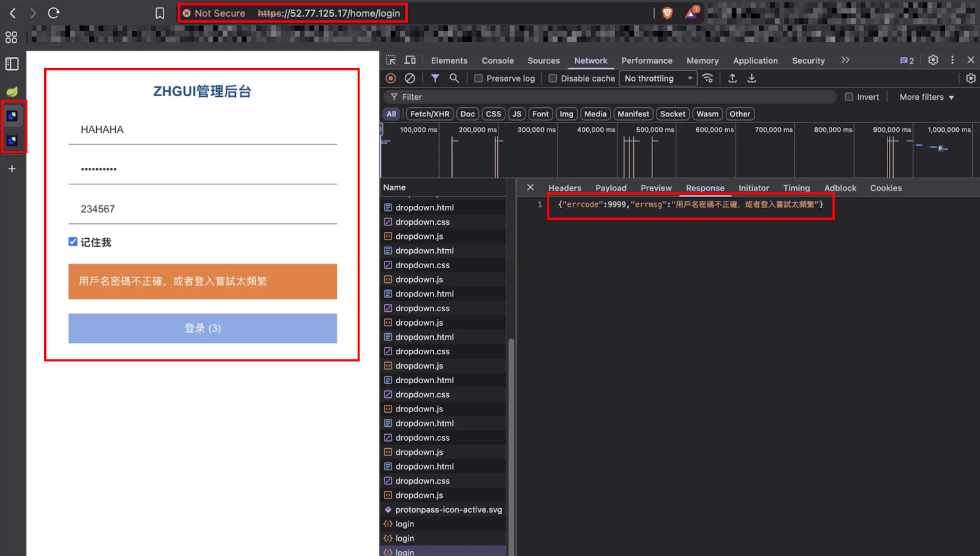This screenshot has height=556, width=980.
Task: Click the browser forward arrow
Action: [x=33, y=13]
